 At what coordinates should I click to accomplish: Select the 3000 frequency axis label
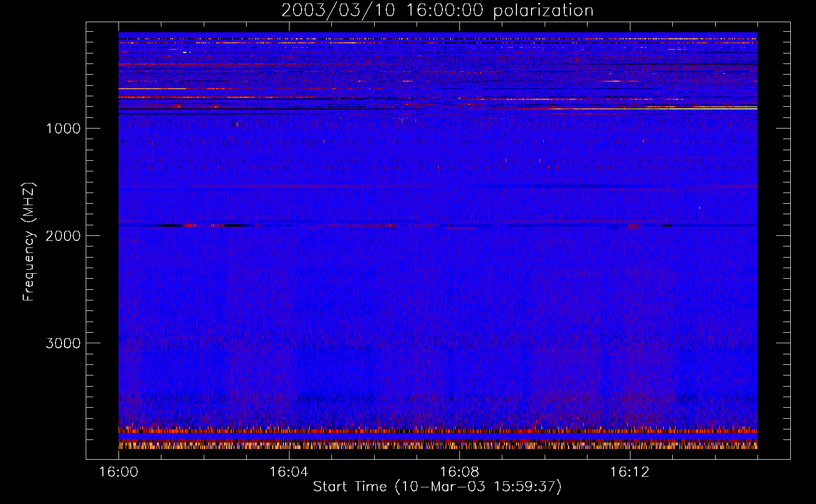(x=63, y=343)
